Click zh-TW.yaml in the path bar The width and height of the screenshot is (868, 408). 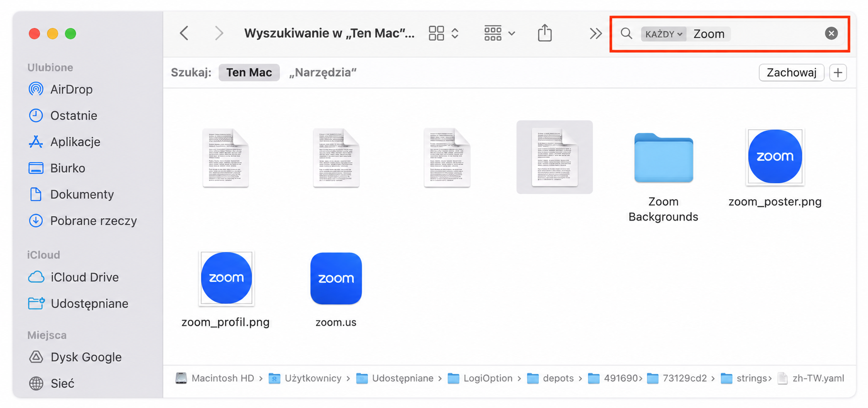tap(811, 378)
